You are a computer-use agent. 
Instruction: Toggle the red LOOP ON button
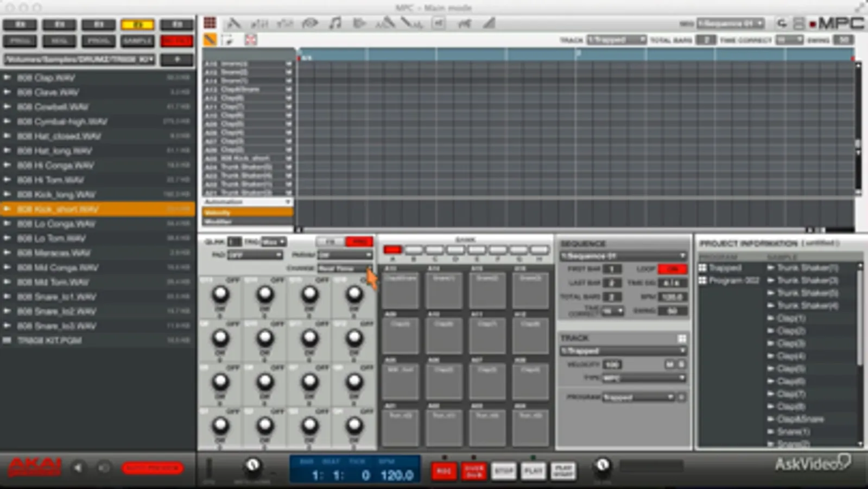tap(673, 269)
